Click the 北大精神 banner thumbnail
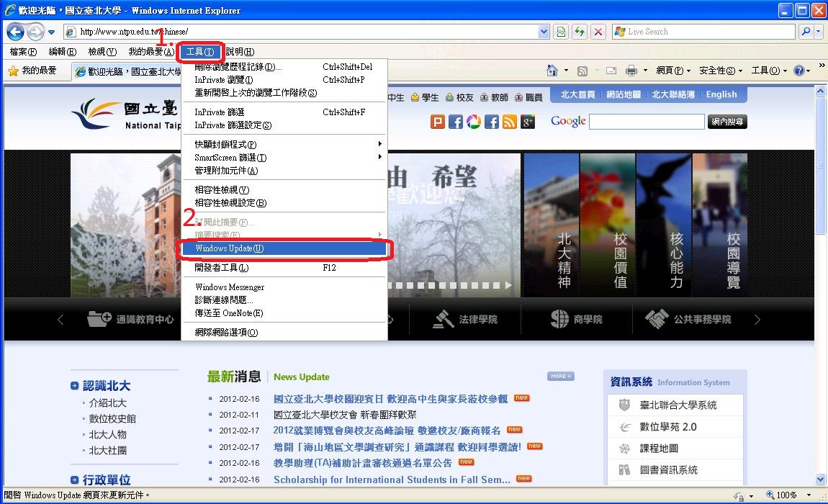The image size is (828, 504). (x=552, y=225)
